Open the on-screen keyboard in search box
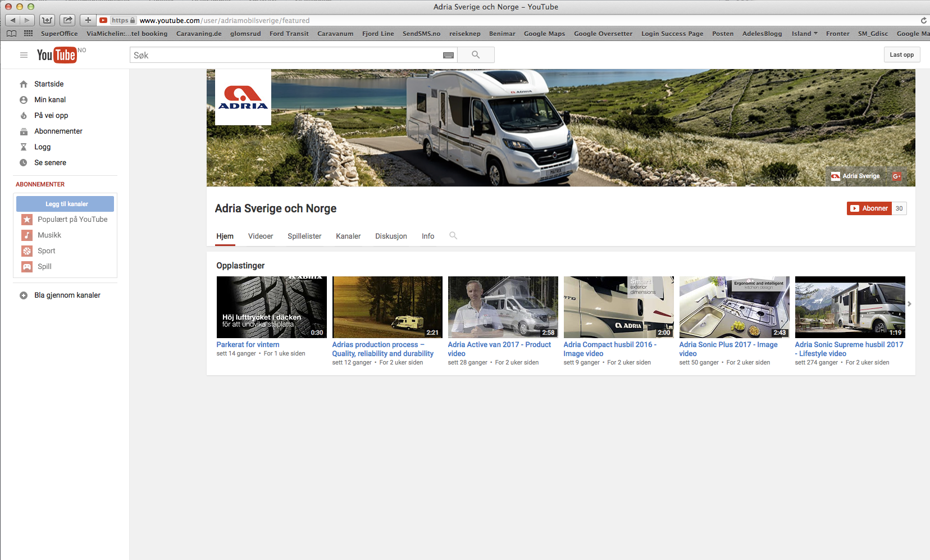The height and width of the screenshot is (560, 930). 448,55
